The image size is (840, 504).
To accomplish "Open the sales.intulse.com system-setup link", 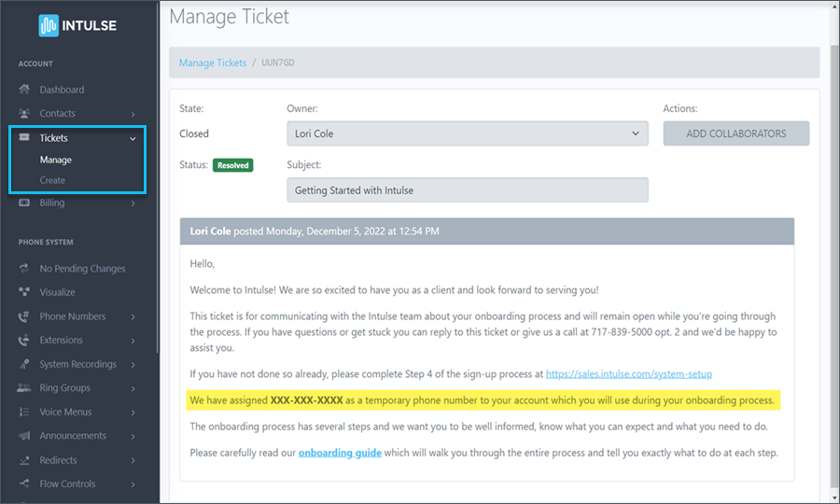I will pos(628,374).
